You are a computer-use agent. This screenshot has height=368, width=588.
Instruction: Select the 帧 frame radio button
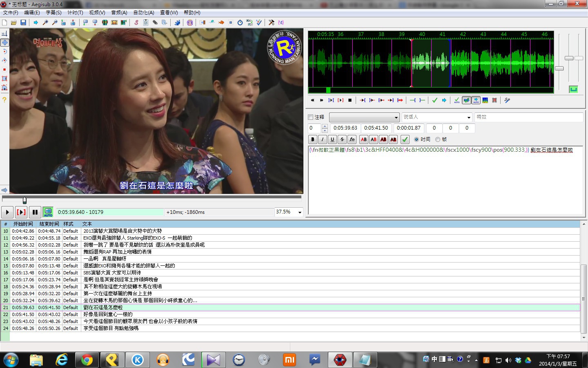pyautogui.click(x=438, y=139)
